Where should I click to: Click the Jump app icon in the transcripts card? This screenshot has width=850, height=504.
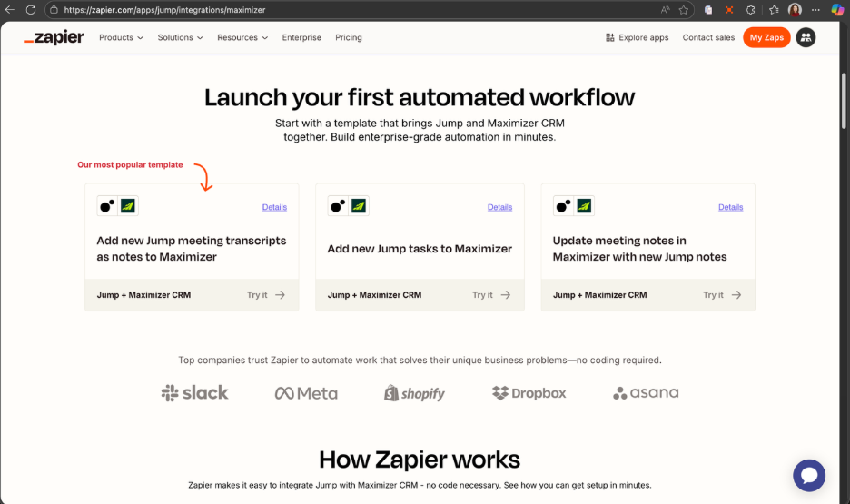(107, 206)
